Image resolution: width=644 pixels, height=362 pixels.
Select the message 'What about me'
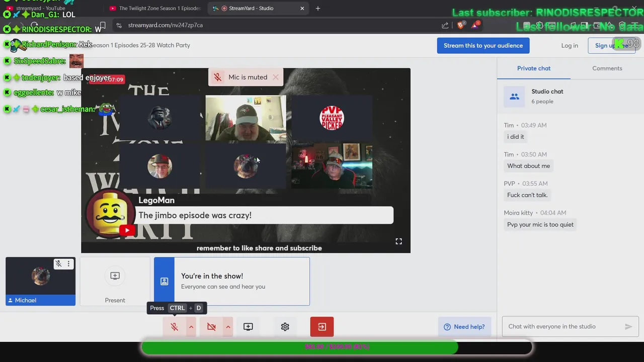(x=529, y=166)
